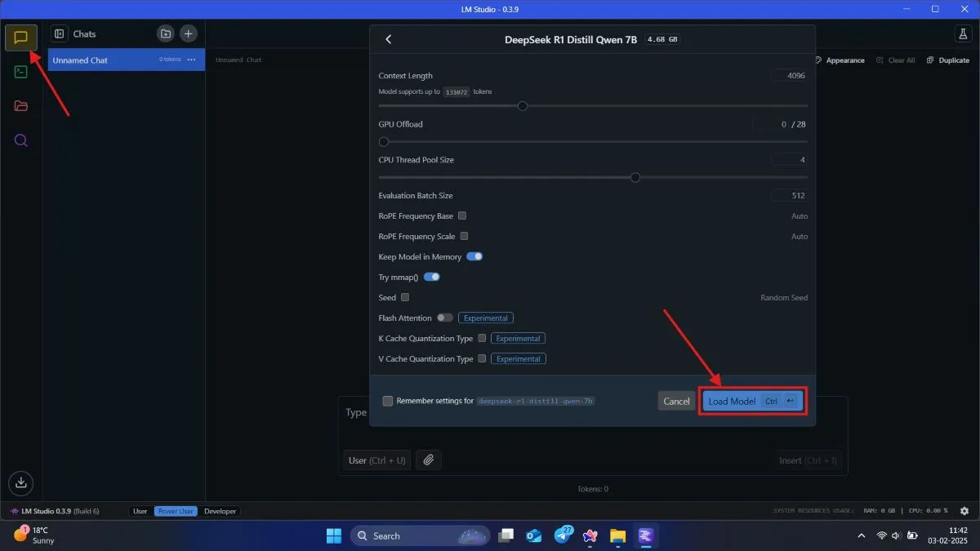The height and width of the screenshot is (551, 980).
Task: Edit CPU Thread Pool Size value 4
Action: tap(789, 160)
